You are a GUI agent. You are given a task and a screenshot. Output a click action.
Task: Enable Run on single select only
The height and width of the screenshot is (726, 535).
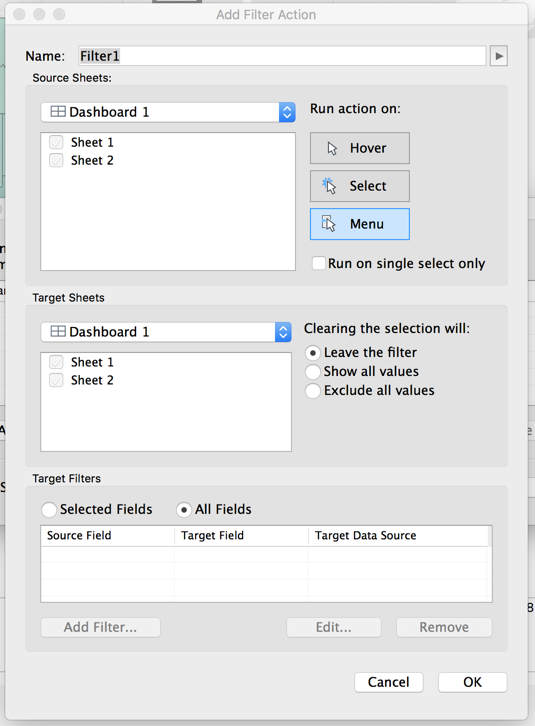(319, 263)
